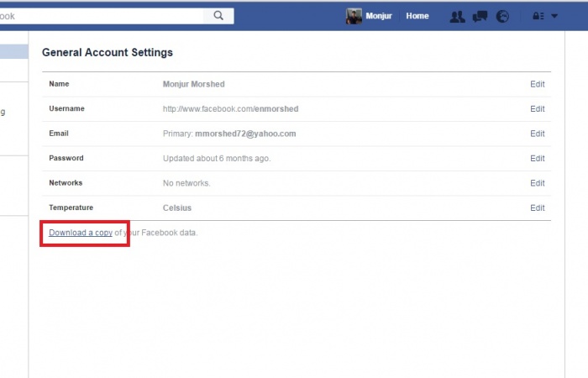Go to the Monjur profile link

click(379, 16)
